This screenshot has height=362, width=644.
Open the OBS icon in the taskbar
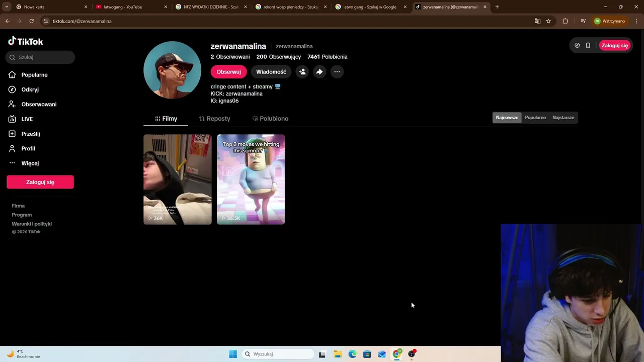tap(412, 354)
